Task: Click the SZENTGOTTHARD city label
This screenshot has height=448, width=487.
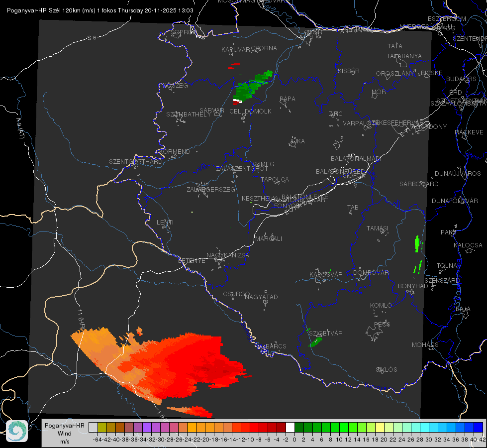Action: [136, 162]
